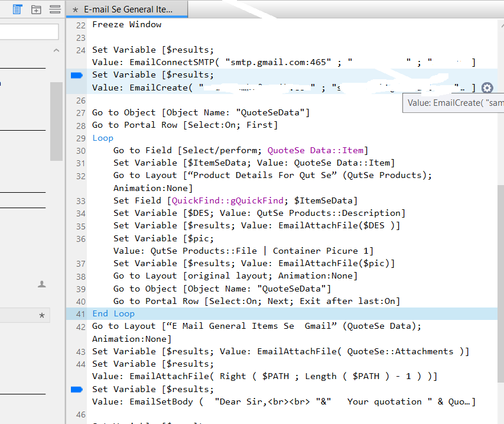This screenshot has height=424, width=504.
Task: Switch to the E-mail Se General Items script tab
Action: (x=127, y=9)
